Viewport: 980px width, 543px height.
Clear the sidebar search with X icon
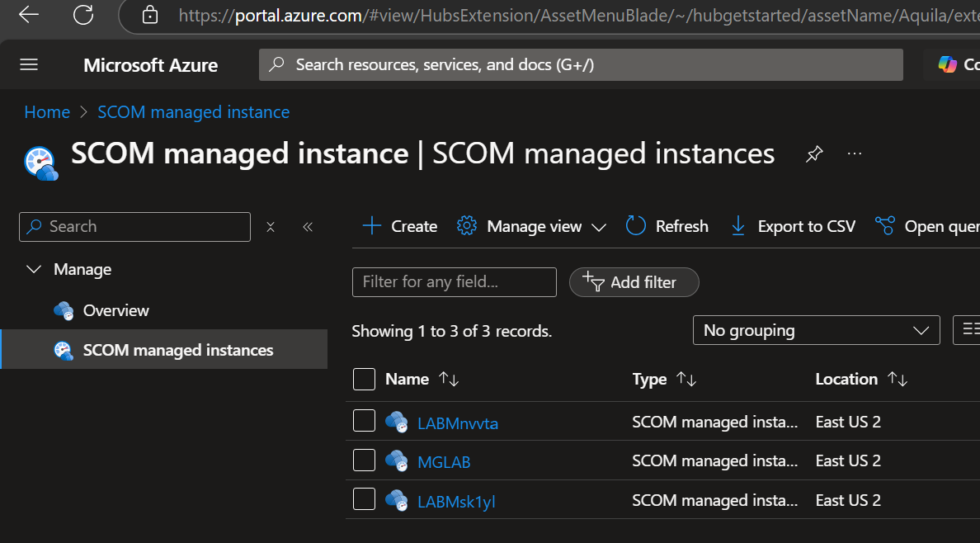pos(271,227)
